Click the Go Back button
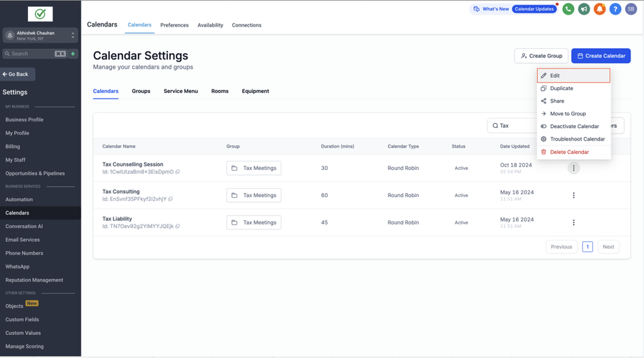 17,74
